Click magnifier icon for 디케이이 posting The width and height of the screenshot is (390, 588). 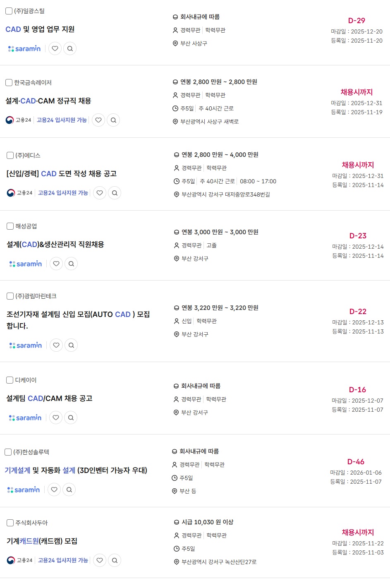71,418
